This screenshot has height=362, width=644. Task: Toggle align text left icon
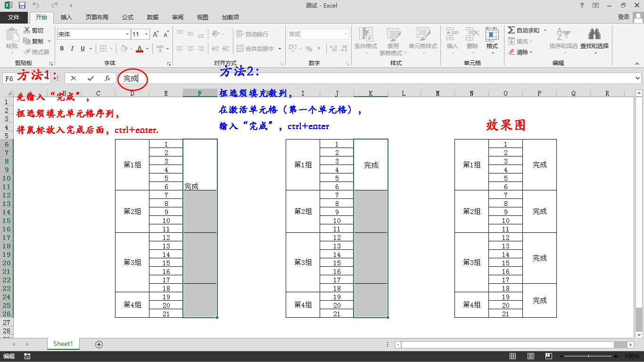(x=180, y=49)
